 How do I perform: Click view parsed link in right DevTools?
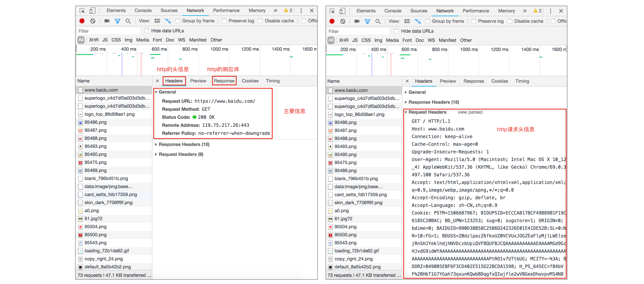470,112
